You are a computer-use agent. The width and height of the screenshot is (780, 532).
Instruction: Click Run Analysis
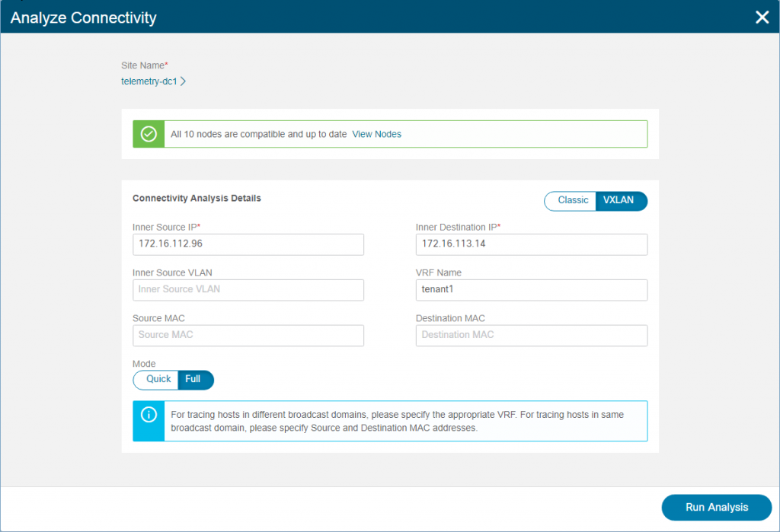pyautogui.click(x=716, y=508)
